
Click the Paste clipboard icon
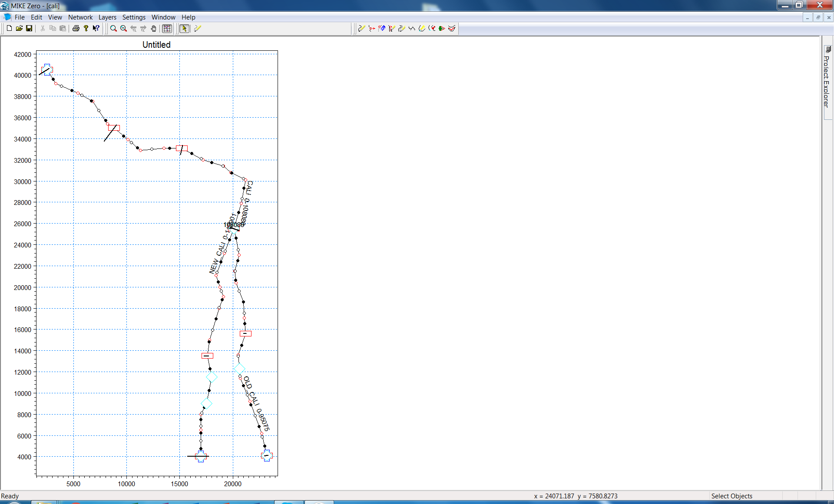[x=63, y=28]
